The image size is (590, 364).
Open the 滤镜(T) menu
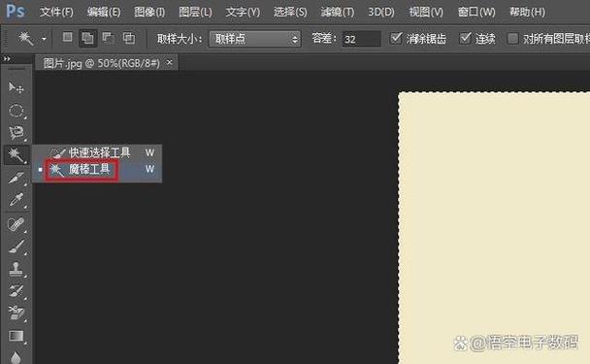point(337,12)
